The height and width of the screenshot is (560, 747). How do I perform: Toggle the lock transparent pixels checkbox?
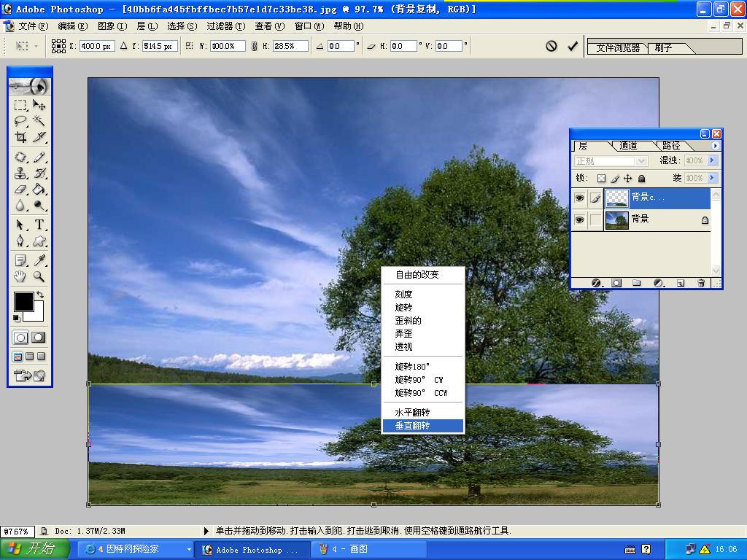(601, 179)
